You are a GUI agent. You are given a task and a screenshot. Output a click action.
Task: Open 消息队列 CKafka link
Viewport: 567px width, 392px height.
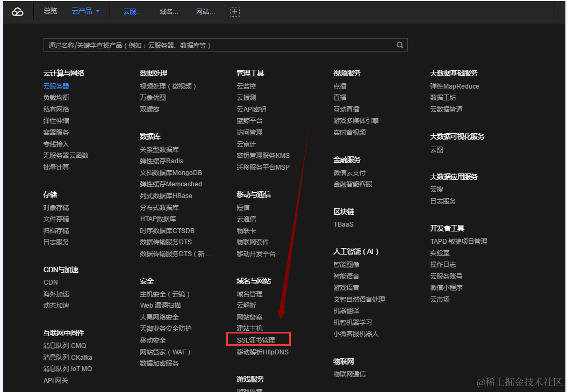(x=68, y=357)
